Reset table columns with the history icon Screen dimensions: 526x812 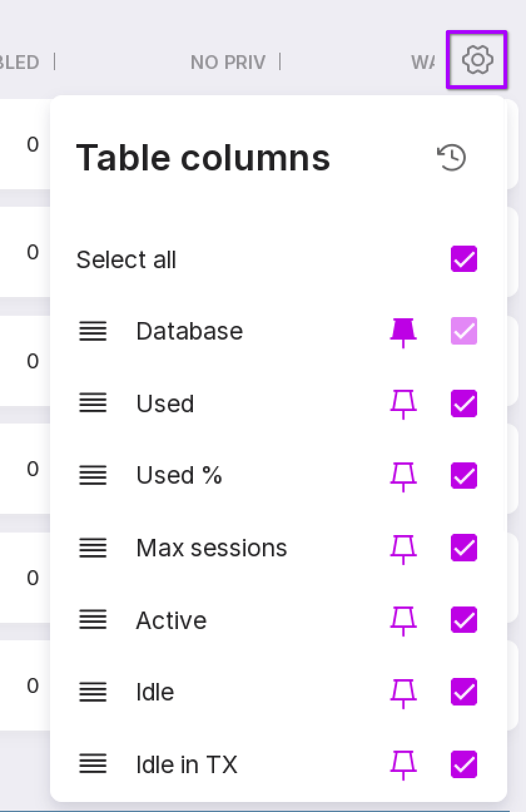[x=451, y=157]
